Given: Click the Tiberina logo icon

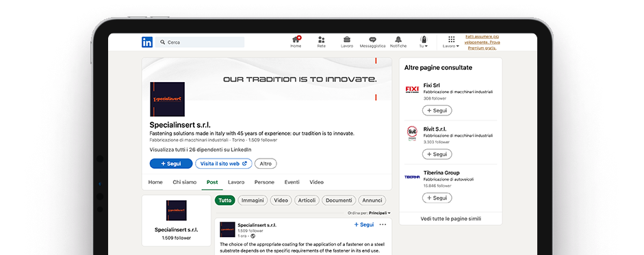Looking at the screenshot, I should [x=412, y=177].
